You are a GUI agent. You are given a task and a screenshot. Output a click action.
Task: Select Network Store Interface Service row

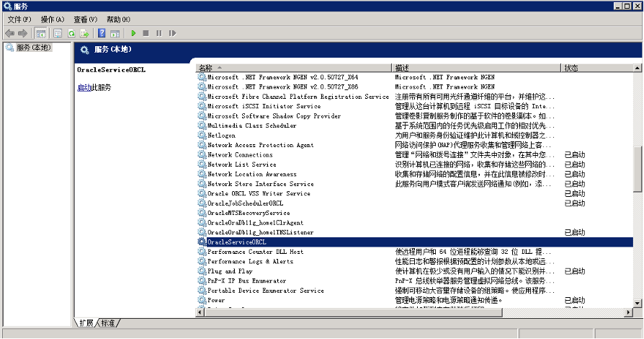coord(415,184)
